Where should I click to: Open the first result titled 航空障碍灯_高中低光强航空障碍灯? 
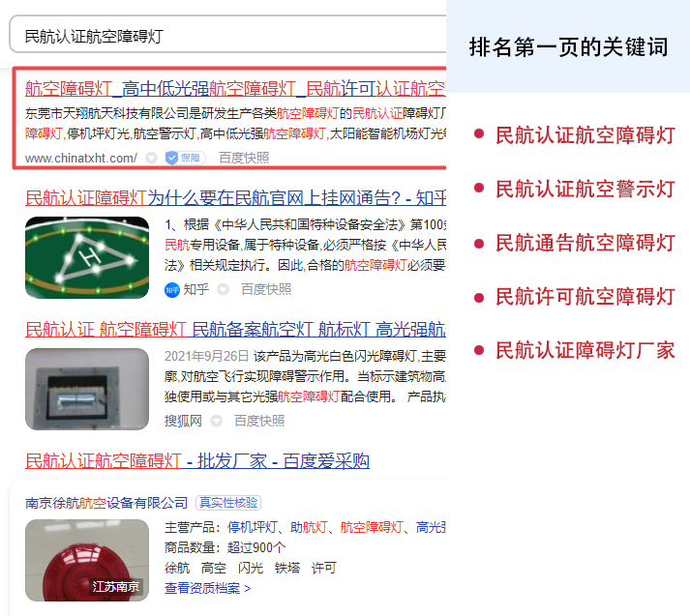[x=235, y=88]
